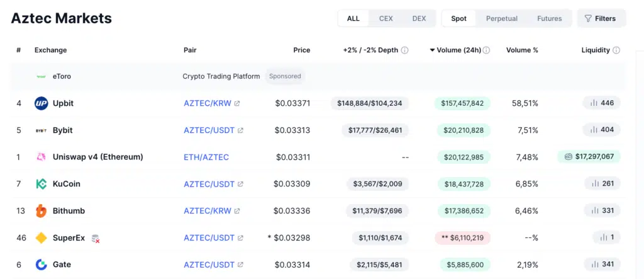The width and height of the screenshot is (644, 279).
Task: Click the Upbit exchange logo icon
Action: [41, 103]
